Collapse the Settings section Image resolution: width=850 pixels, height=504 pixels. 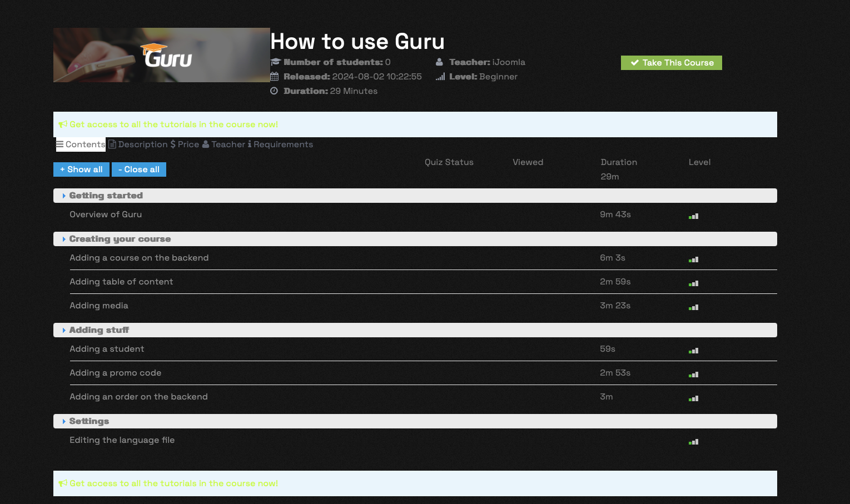click(x=415, y=421)
